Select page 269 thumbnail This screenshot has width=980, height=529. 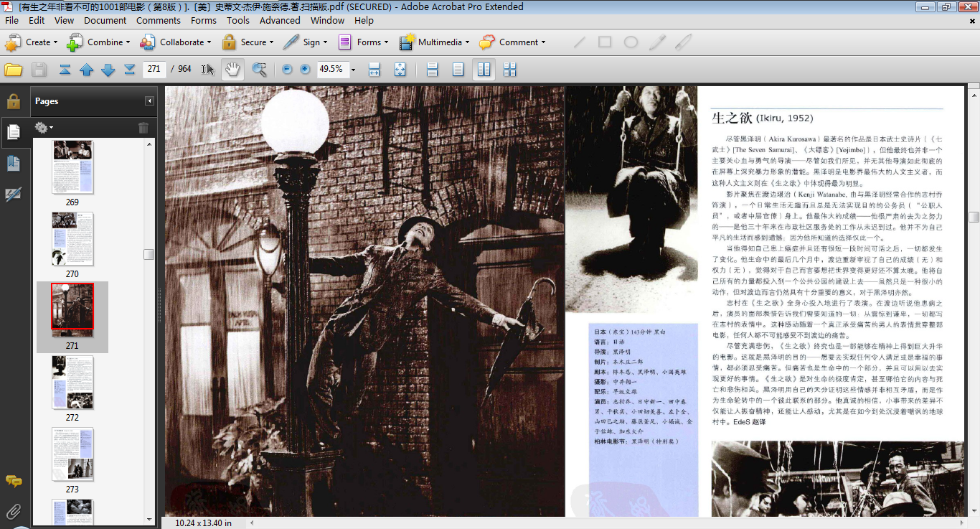[72, 167]
